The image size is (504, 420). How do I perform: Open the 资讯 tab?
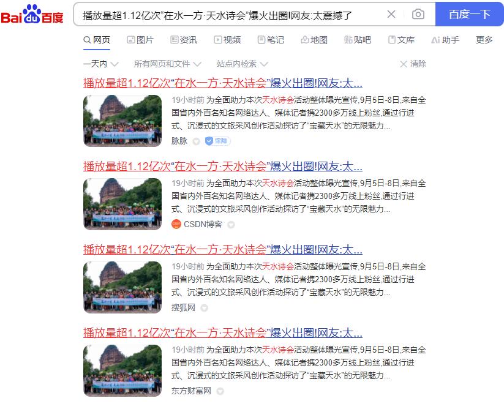pos(184,40)
